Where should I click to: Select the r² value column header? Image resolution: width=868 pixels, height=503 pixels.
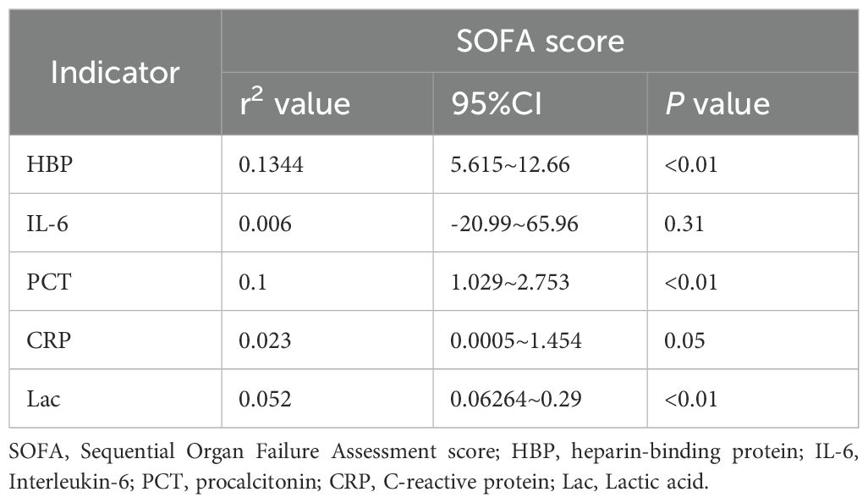pyautogui.click(x=294, y=103)
